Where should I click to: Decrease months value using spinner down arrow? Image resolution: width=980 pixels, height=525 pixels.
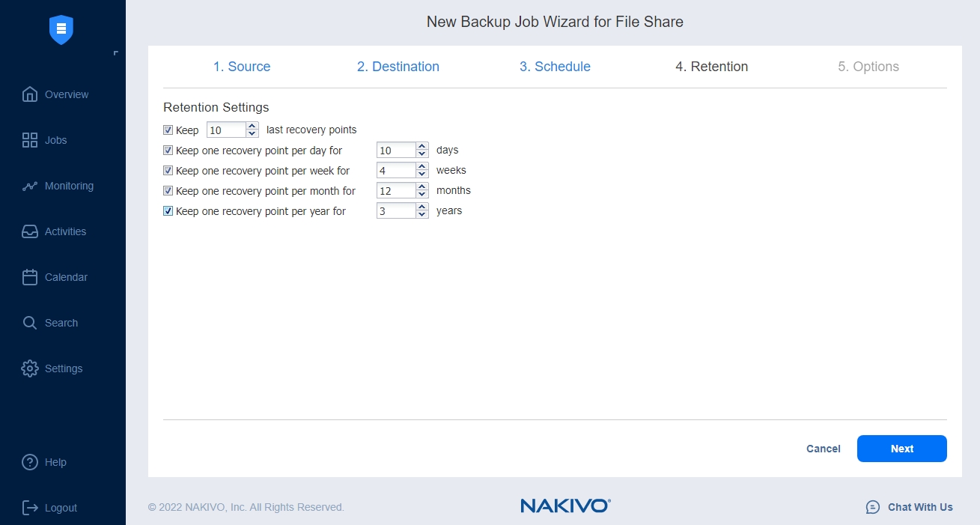tap(421, 194)
